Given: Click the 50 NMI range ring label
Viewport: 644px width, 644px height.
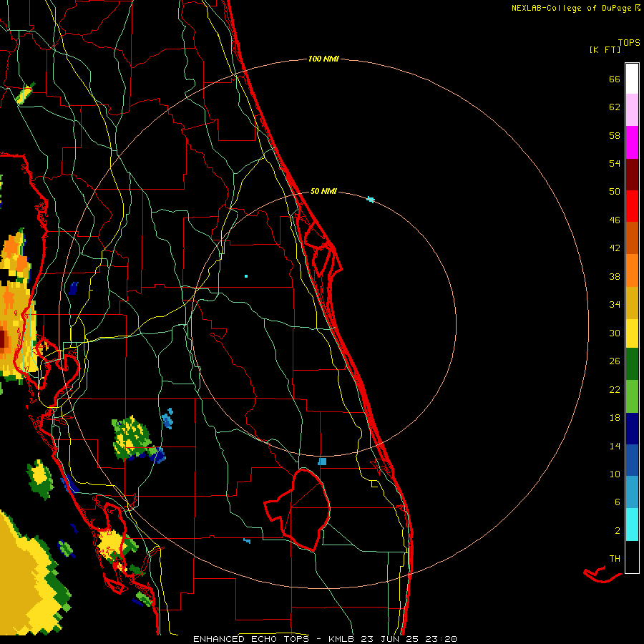Looking at the screenshot, I should (x=323, y=191).
